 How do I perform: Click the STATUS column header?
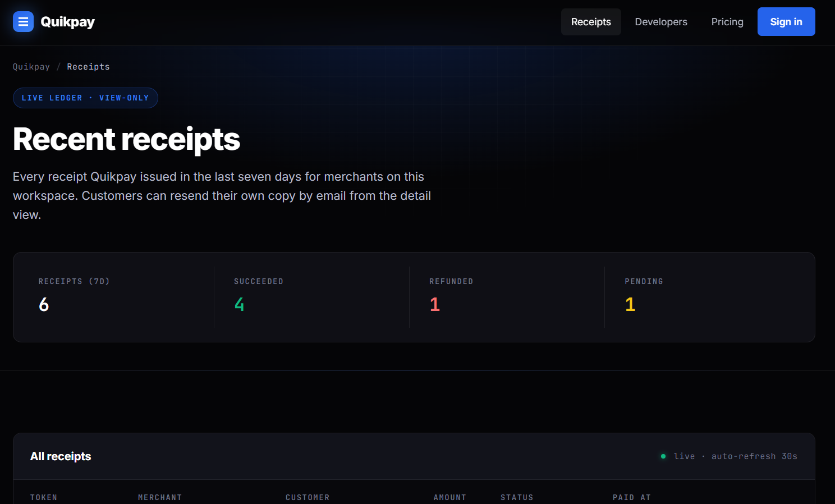pos(517,498)
